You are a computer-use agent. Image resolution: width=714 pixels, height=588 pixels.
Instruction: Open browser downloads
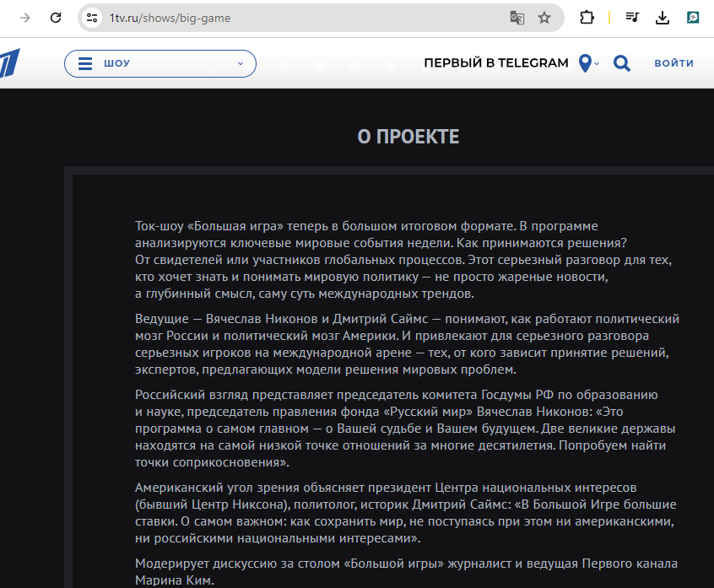pos(662,18)
